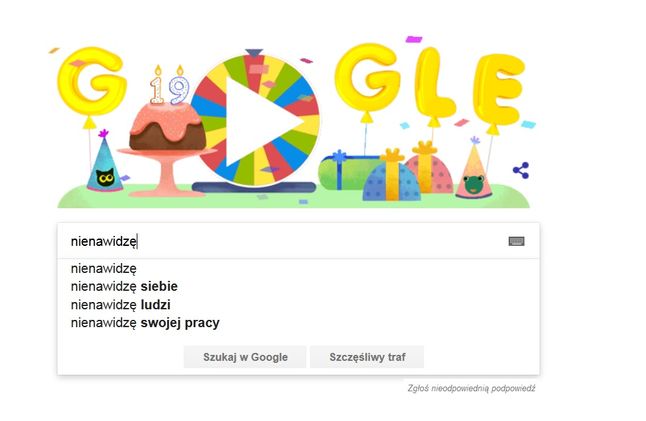The width and height of the screenshot is (646, 421).
Task: Click the number 19 birthday candles
Action: pyautogui.click(x=169, y=85)
